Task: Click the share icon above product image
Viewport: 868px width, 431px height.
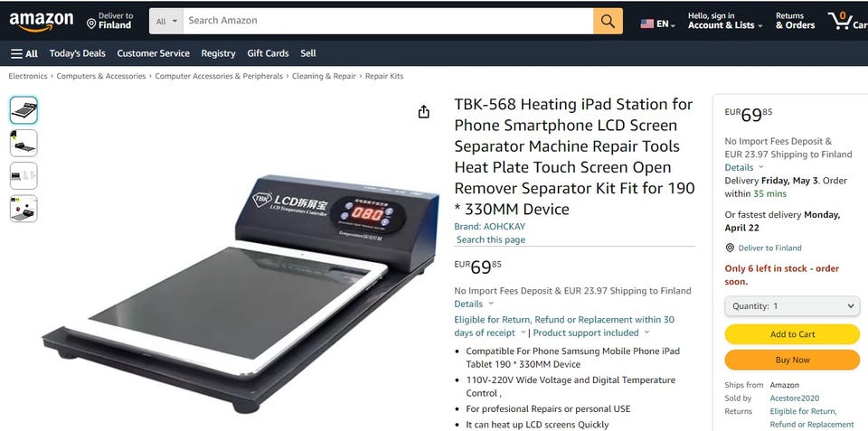Action: point(423,112)
